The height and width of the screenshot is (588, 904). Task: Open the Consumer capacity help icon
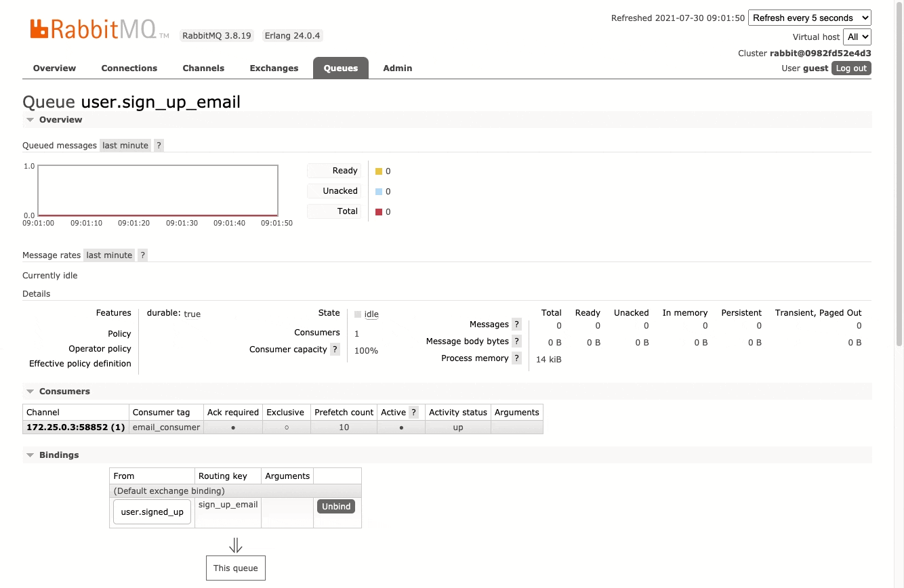[335, 350]
